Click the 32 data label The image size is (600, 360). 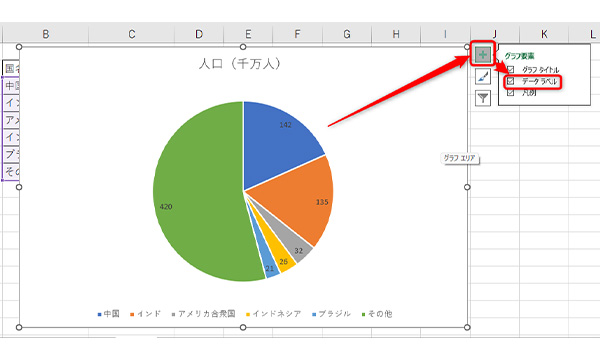pyautogui.click(x=298, y=251)
